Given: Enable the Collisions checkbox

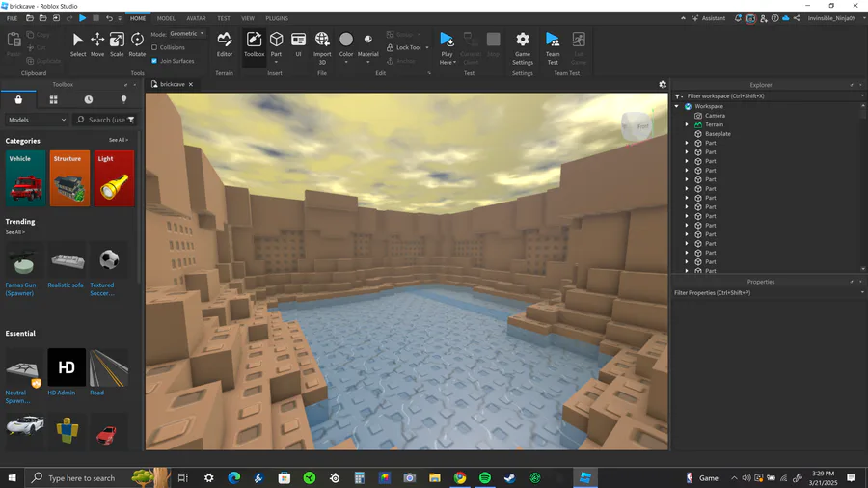Looking at the screenshot, I should pyautogui.click(x=154, y=47).
